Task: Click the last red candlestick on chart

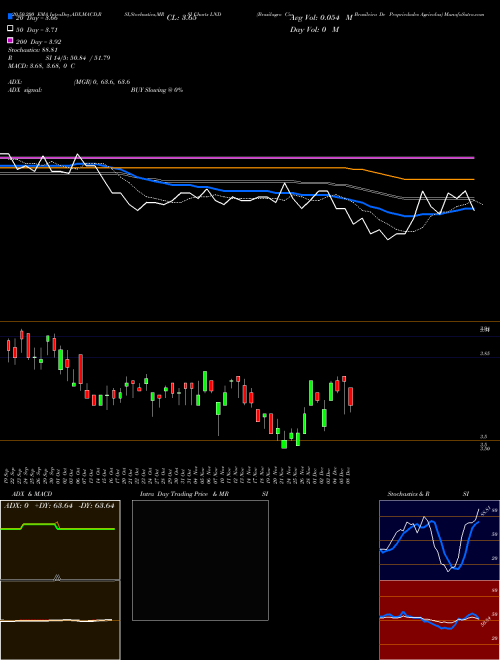Action: (x=350, y=397)
